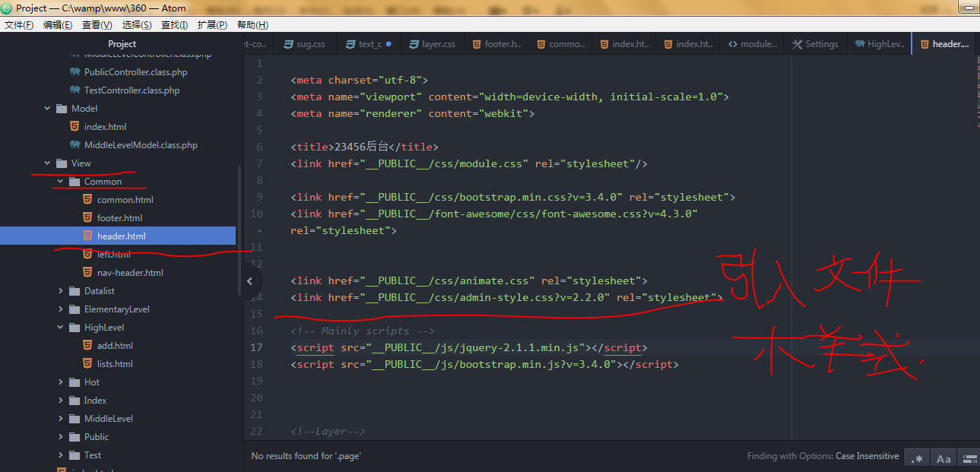Image resolution: width=980 pixels, height=472 pixels.
Task: Hide the tree view using arrow handle
Action: tap(249, 281)
